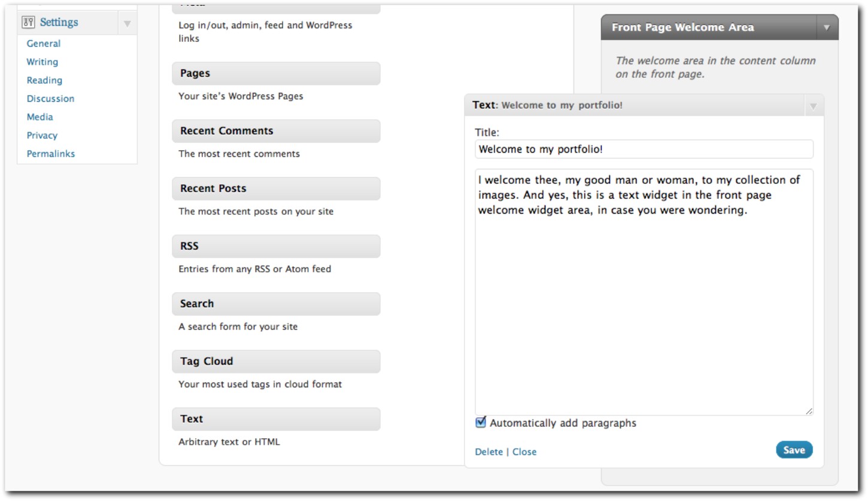This screenshot has height=501, width=868.
Task: Collapse the Front Page Welcome Area panel
Action: [827, 28]
